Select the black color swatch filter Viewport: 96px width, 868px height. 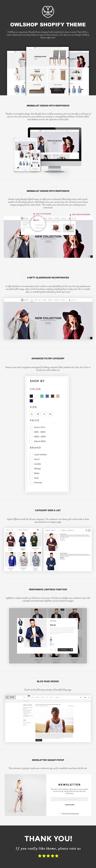pos(31,396)
